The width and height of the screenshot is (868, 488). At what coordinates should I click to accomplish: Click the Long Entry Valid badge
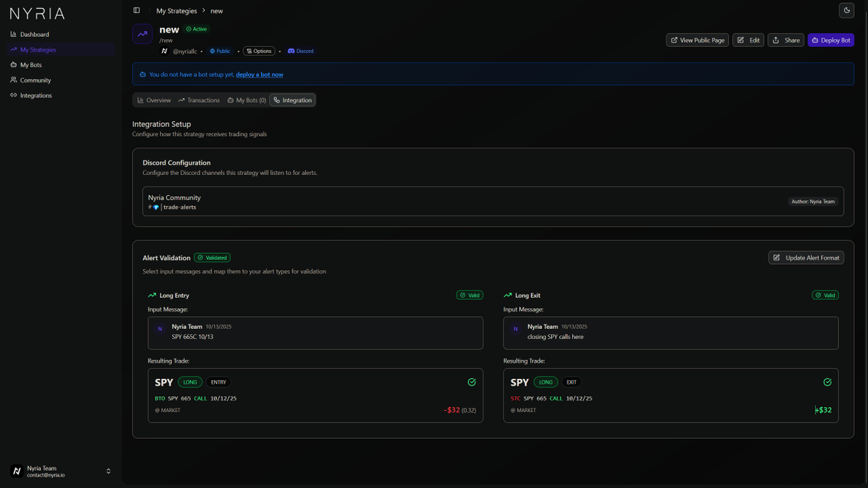[469, 295]
